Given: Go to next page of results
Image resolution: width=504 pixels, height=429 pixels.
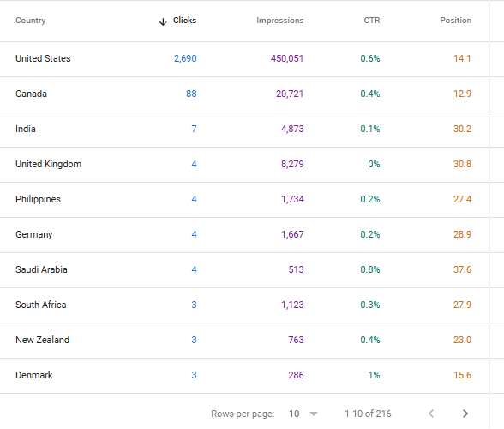Looking at the screenshot, I should (465, 414).
